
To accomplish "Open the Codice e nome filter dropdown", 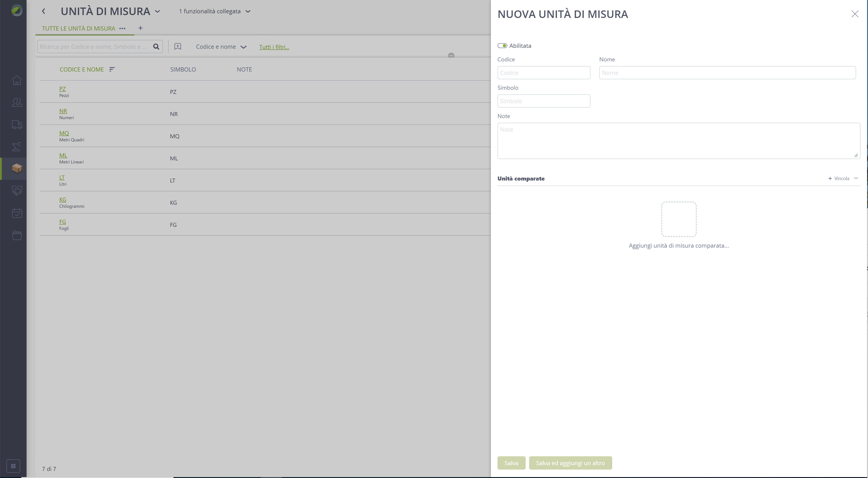I will (x=221, y=47).
